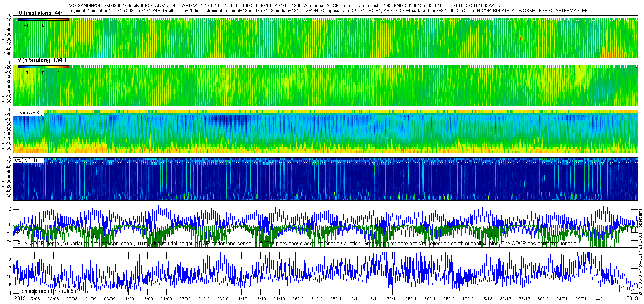Click the '-160' depth tick of the std(ABSI) panel
This screenshot has height=304, width=644.
pos(7,196)
